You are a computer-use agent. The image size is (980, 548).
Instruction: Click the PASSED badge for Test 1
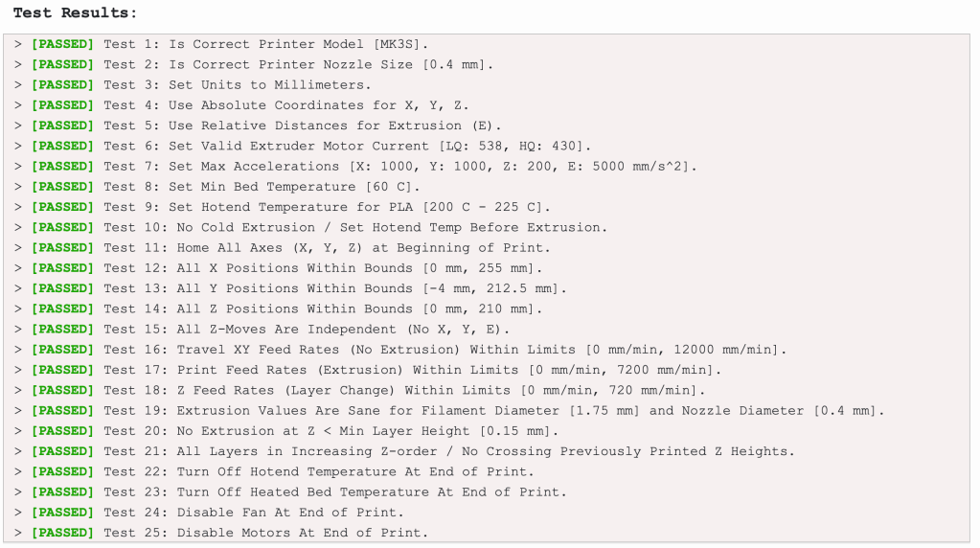(x=62, y=44)
